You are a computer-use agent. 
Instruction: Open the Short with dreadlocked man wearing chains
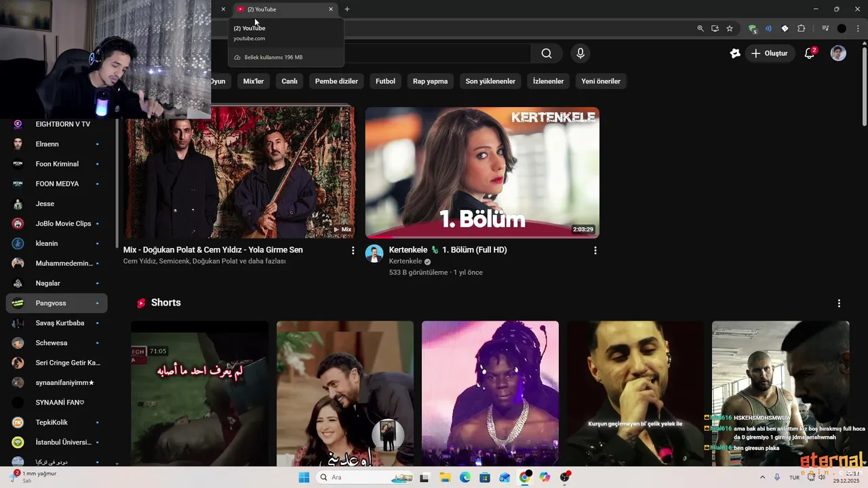(x=490, y=393)
